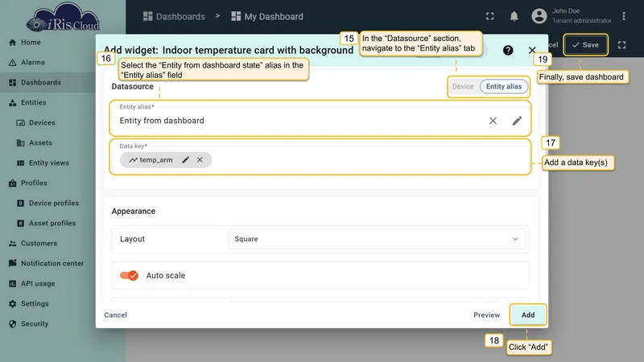Screen dimensions: 644x362
Task: Switch datasource to Device
Action: tap(463, 87)
